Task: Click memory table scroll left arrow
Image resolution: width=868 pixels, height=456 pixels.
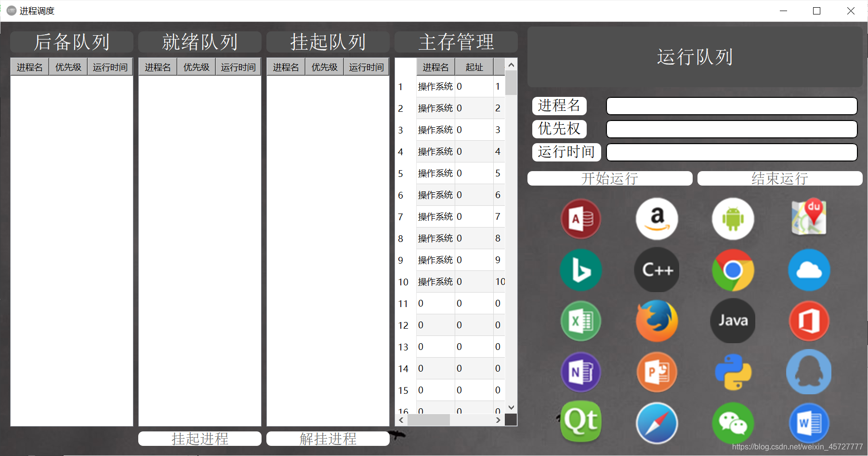Action: pyautogui.click(x=401, y=420)
